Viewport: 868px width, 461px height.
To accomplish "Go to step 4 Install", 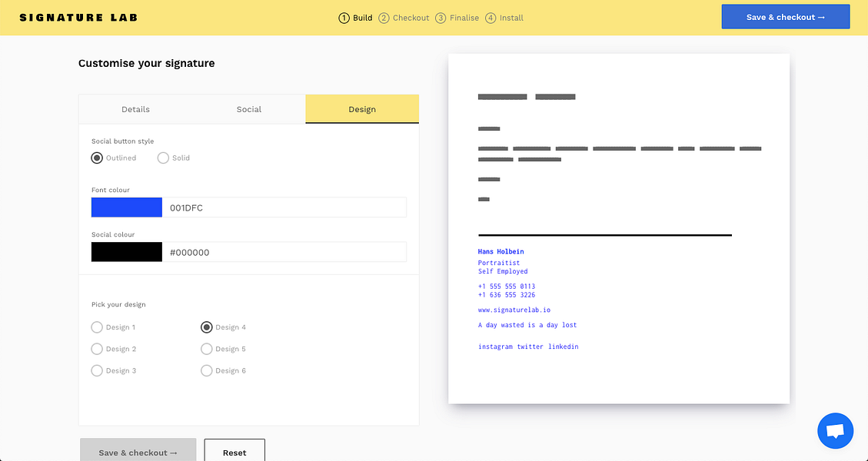I will 504,18.
